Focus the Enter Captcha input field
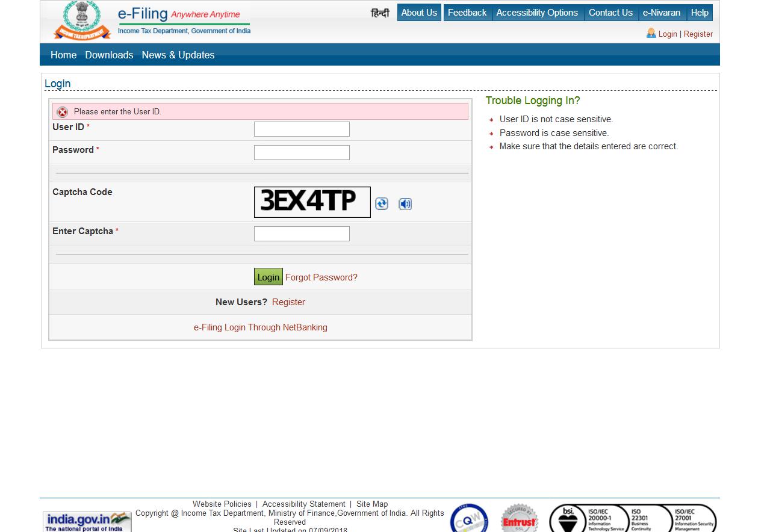This screenshot has height=532, width=770. coord(302,234)
